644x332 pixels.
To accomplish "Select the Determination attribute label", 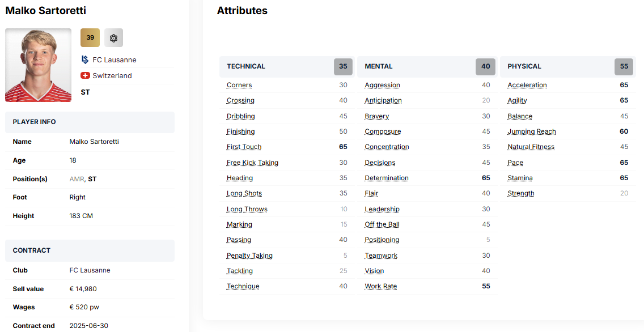I will point(386,178).
